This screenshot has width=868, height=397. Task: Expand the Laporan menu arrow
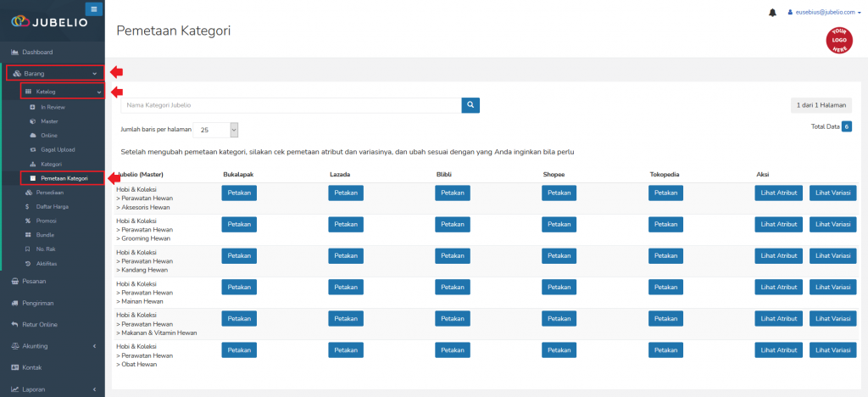point(95,389)
